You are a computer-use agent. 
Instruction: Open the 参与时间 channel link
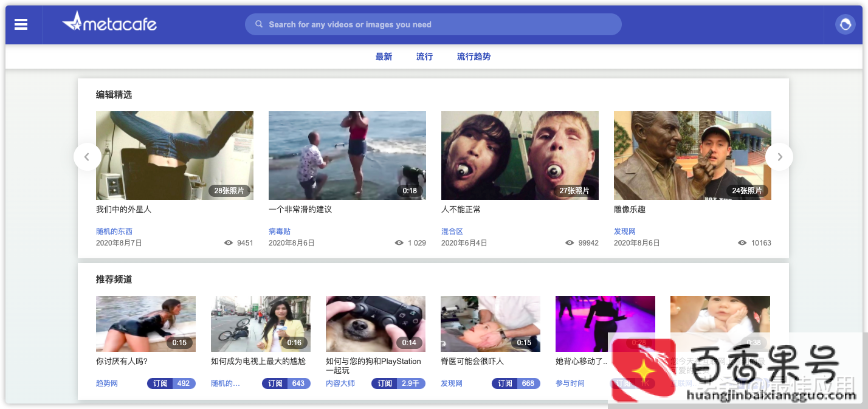[x=570, y=383]
